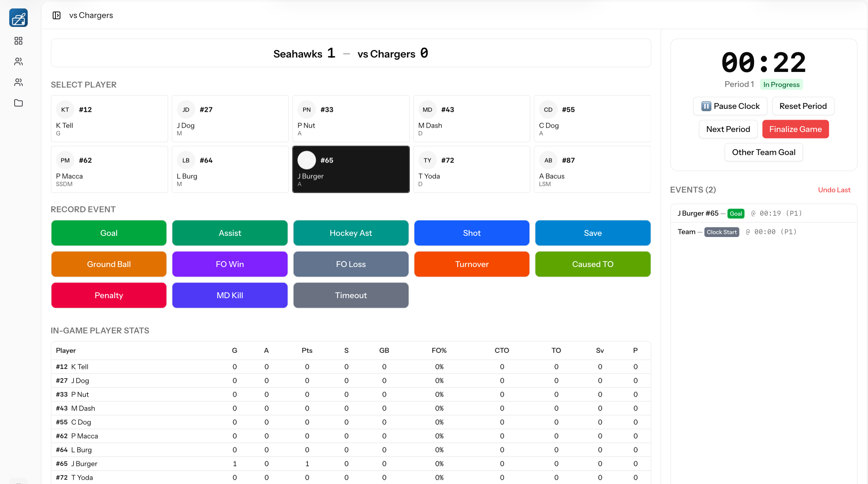
Task: Select the KT avatar icon on K Tell's card
Action: point(65,109)
